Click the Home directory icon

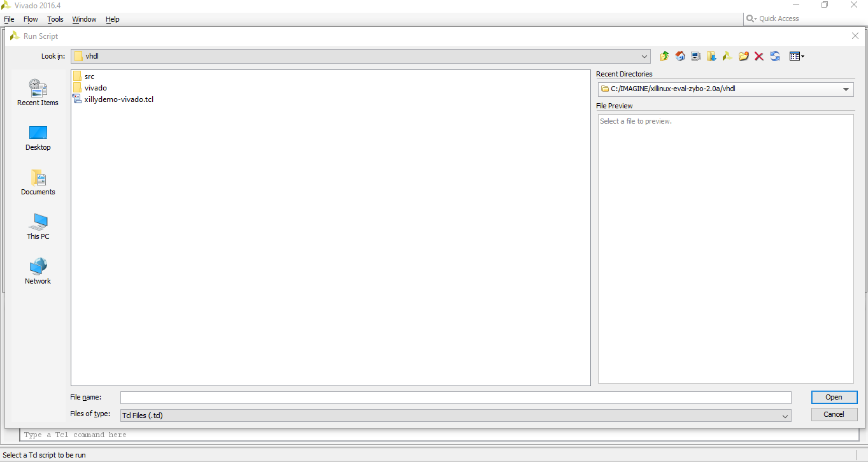679,56
